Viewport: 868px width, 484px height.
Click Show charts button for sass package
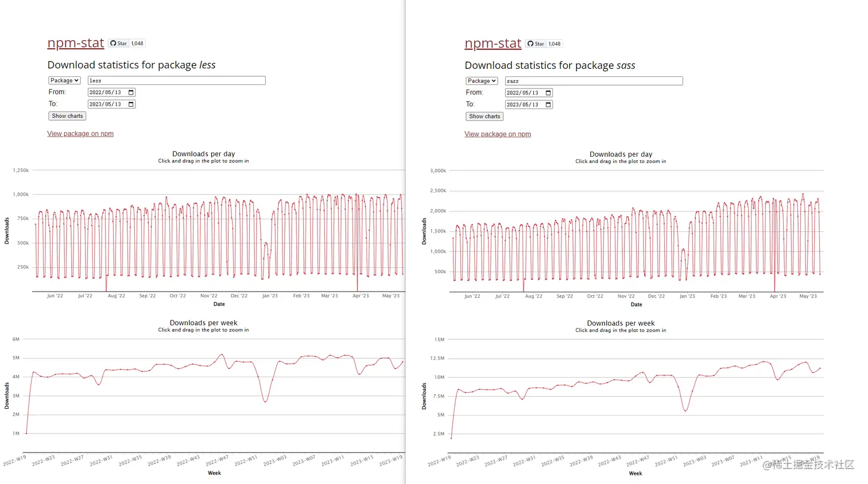click(x=485, y=117)
